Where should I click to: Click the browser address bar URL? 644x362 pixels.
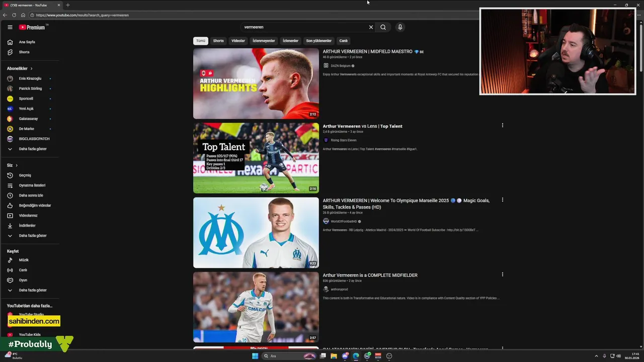[82, 15]
